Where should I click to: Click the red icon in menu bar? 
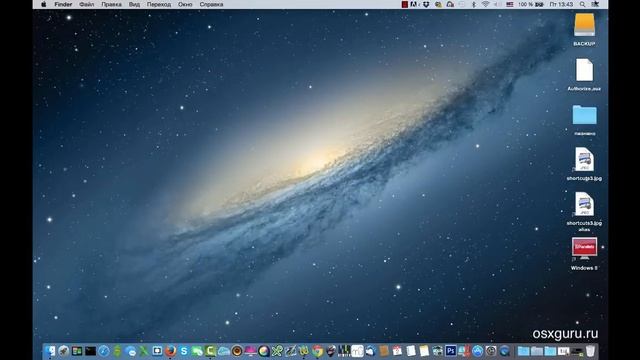pyautogui.click(x=404, y=4)
